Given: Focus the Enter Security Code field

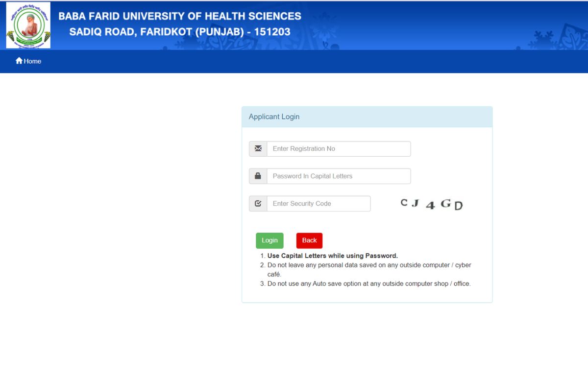Looking at the screenshot, I should coord(318,204).
